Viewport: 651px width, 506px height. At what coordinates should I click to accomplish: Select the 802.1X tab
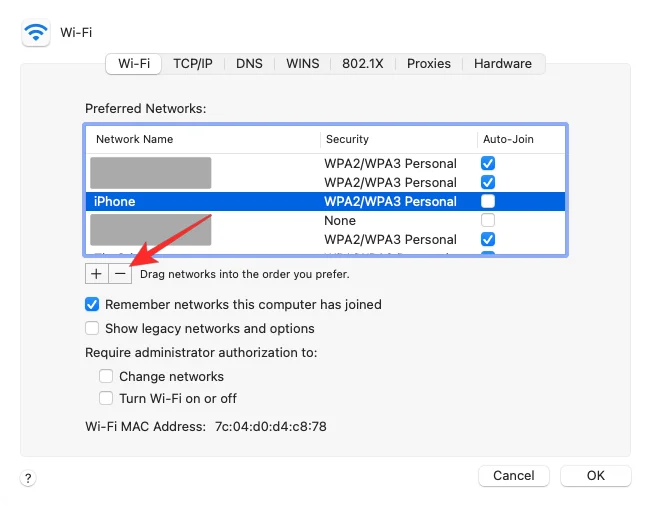click(x=363, y=63)
